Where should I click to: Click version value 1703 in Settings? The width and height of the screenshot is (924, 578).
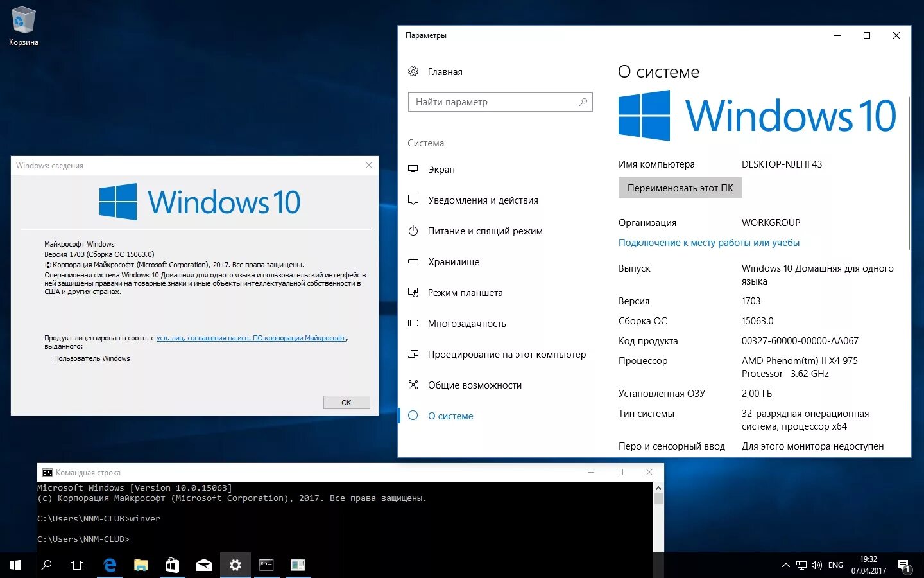[x=751, y=301]
